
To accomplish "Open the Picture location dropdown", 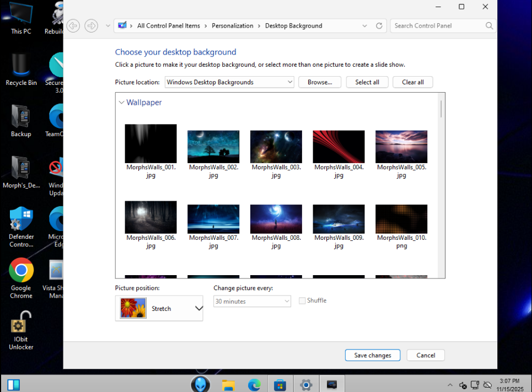I will 230,82.
